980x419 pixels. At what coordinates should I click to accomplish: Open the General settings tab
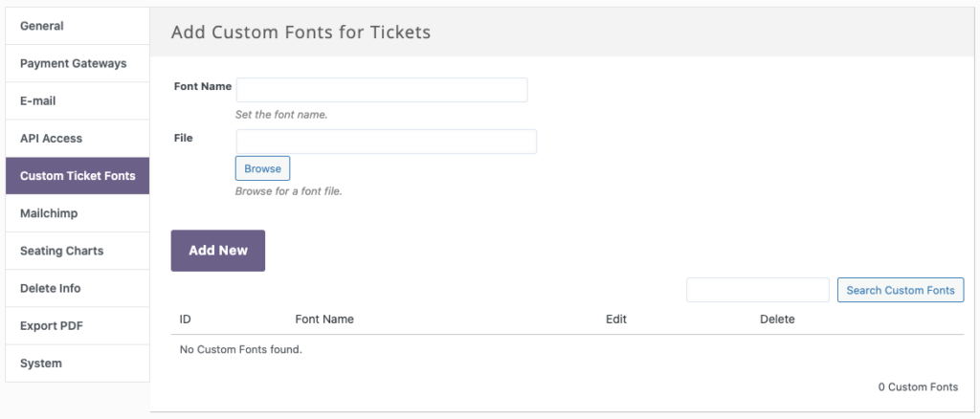[78, 26]
